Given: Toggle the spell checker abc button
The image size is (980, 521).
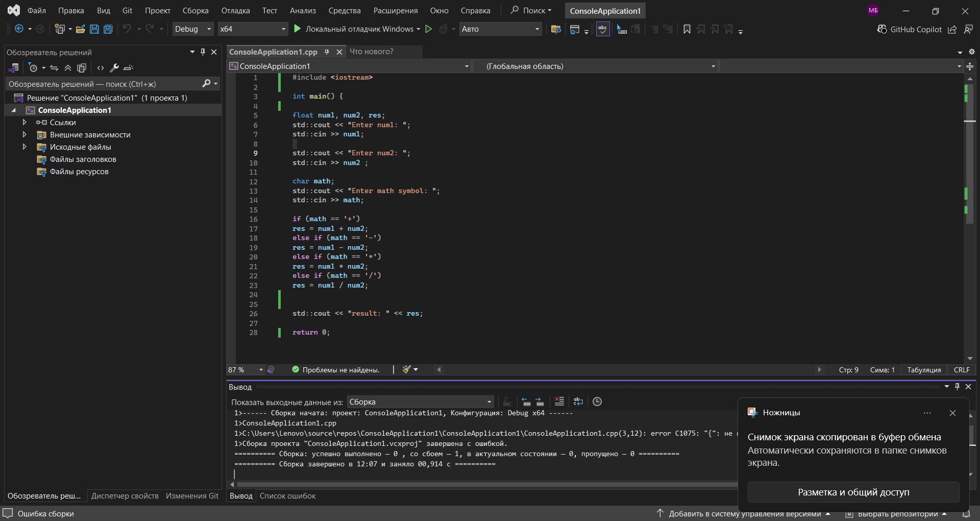Looking at the screenshot, I should [x=603, y=29].
